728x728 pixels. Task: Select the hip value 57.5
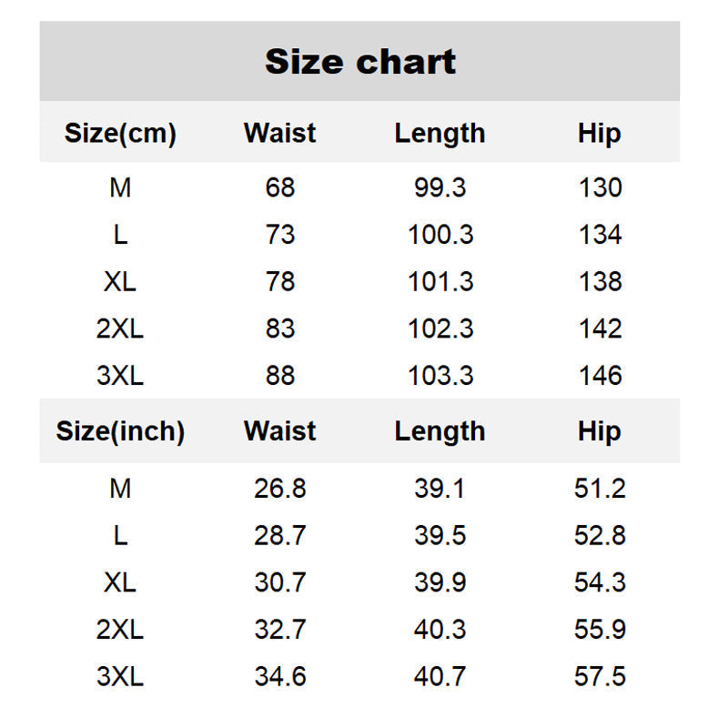(x=600, y=676)
